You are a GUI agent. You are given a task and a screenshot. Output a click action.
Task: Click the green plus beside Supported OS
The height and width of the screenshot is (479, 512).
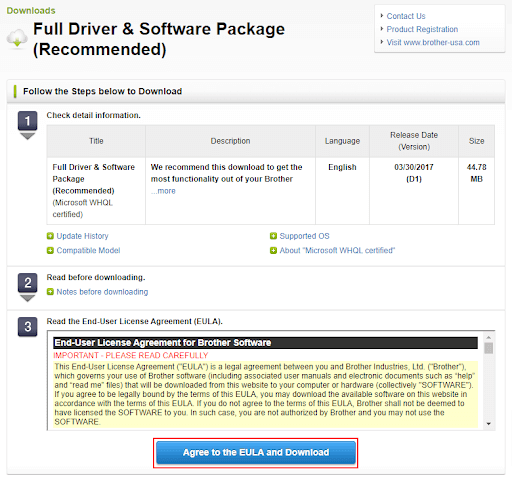[273, 236]
